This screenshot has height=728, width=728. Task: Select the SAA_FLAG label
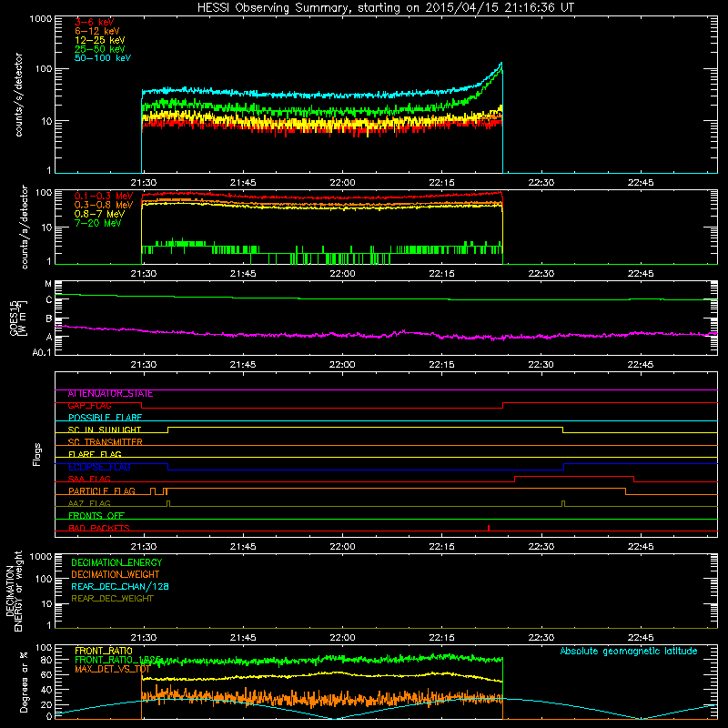pyautogui.click(x=89, y=479)
